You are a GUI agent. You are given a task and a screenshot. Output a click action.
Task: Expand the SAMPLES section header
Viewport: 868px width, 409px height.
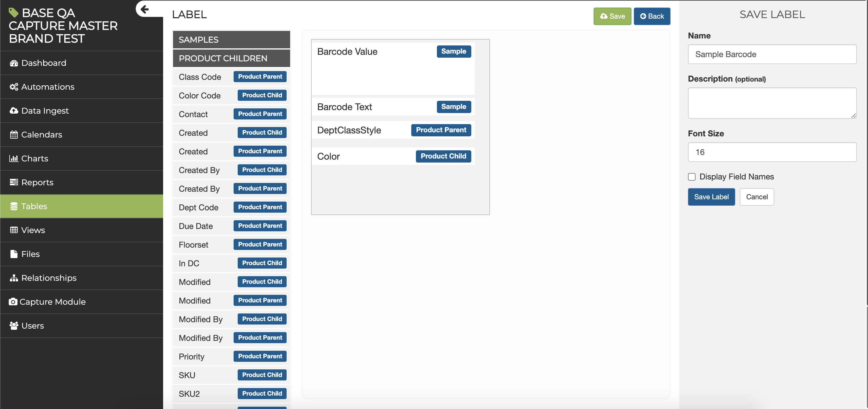pos(231,40)
